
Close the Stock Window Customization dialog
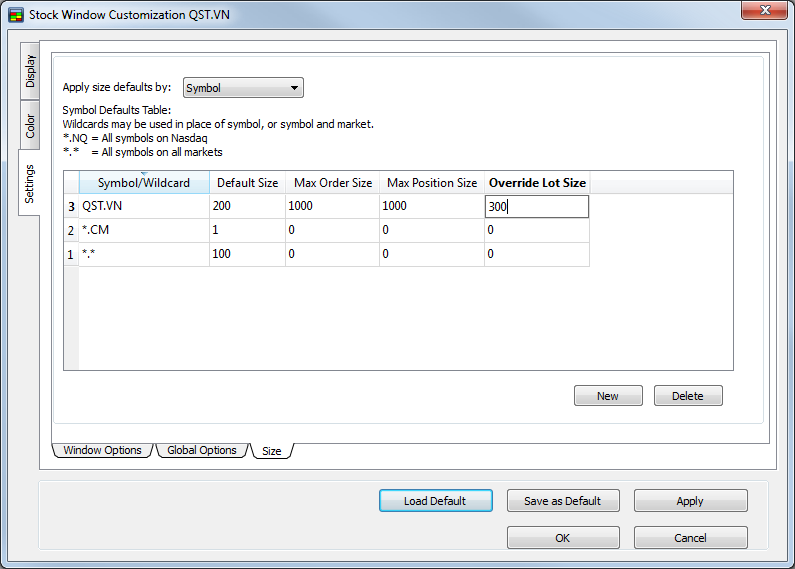(x=764, y=10)
